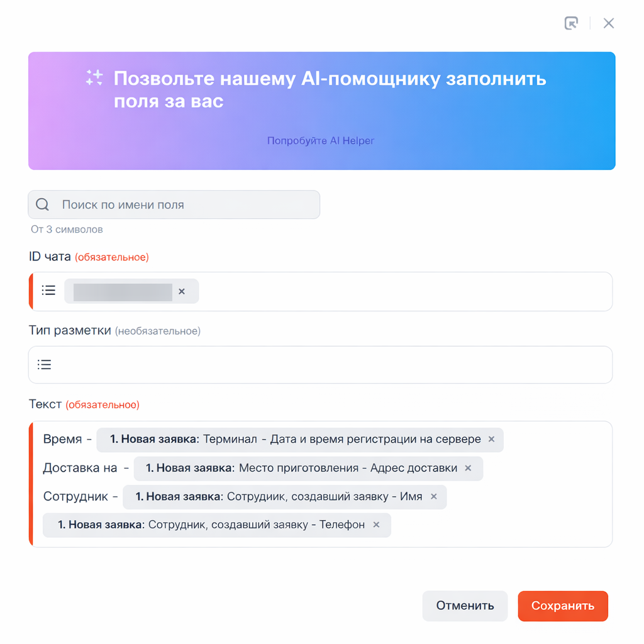Viewport: 644px width, 644px height.
Task: Open the list icon in ID чата field
Action: pyautogui.click(x=48, y=291)
